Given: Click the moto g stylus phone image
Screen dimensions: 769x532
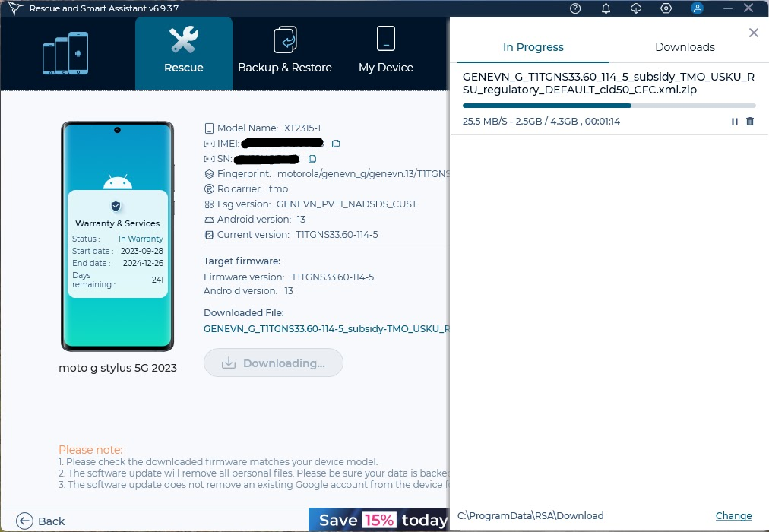Looking at the screenshot, I should [117, 236].
